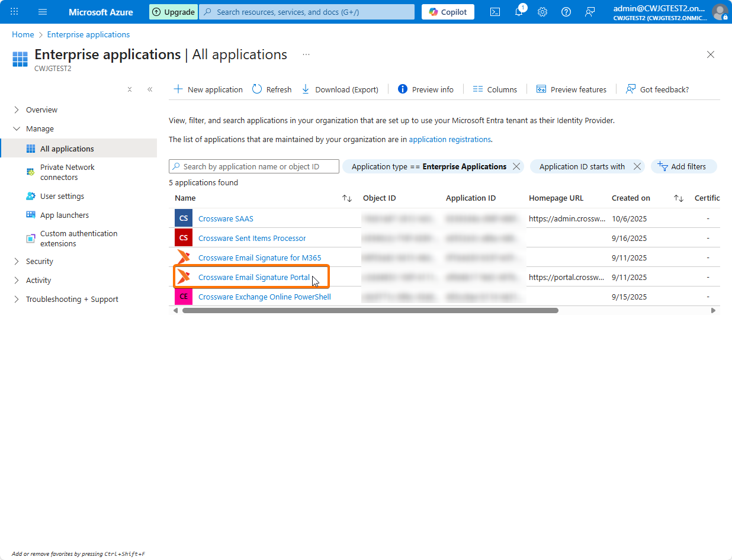The height and width of the screenshot is (560, 732).
Task: Open the Crossware SAAS application link
Action: pyautogui.click(x=226, y=218)
